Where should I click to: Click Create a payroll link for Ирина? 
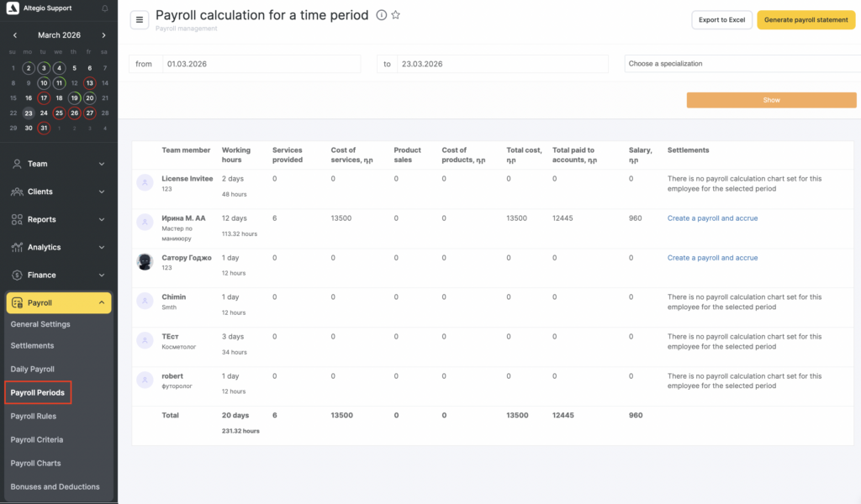click(x=712, y=218)
